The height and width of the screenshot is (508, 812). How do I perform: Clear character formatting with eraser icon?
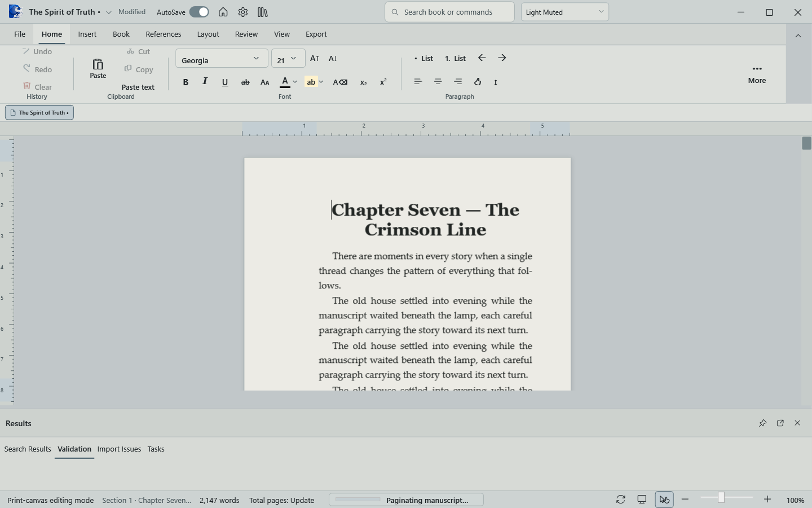pos(340,82)
